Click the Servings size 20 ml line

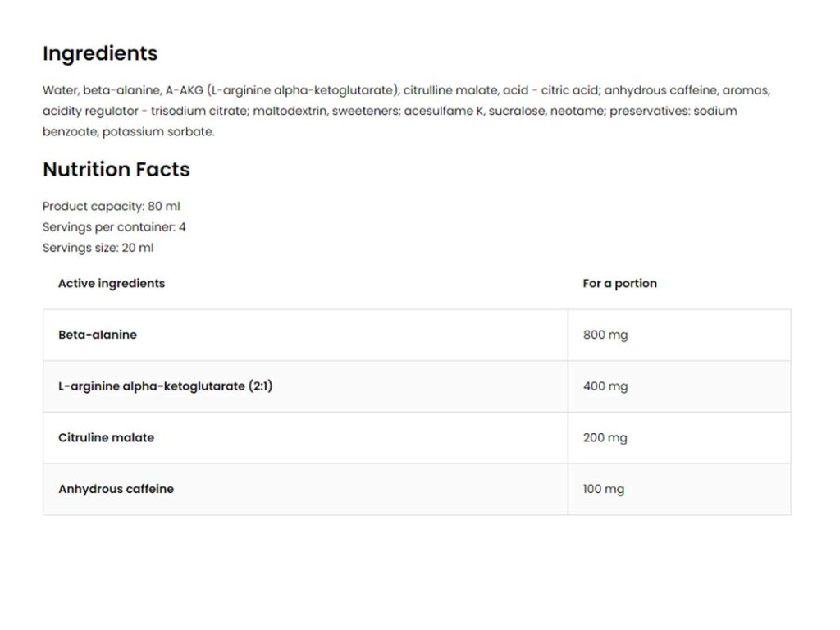[x=98, y=248]
